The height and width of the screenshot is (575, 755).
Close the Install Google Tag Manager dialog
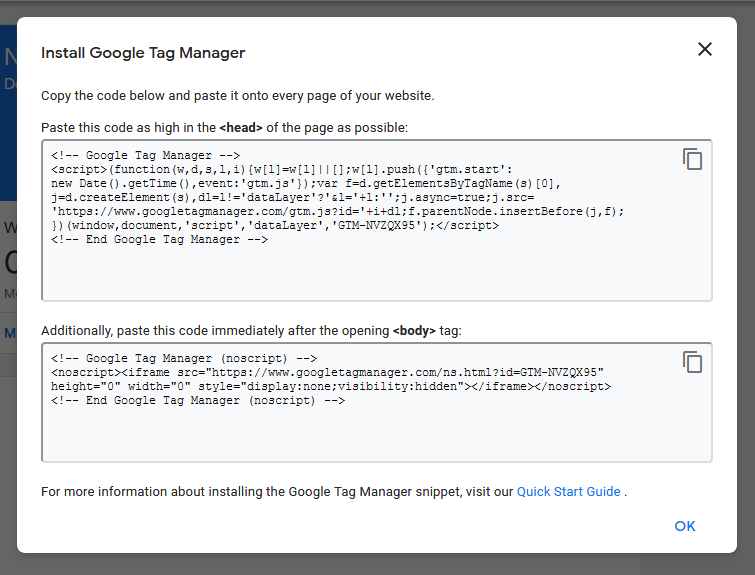coord(704,49)
